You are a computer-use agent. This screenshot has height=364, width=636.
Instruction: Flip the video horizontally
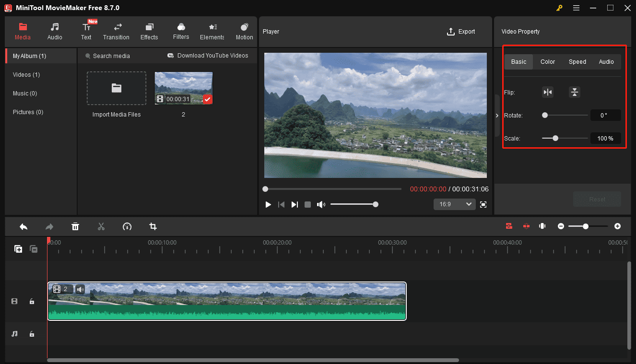click(548, 92)
